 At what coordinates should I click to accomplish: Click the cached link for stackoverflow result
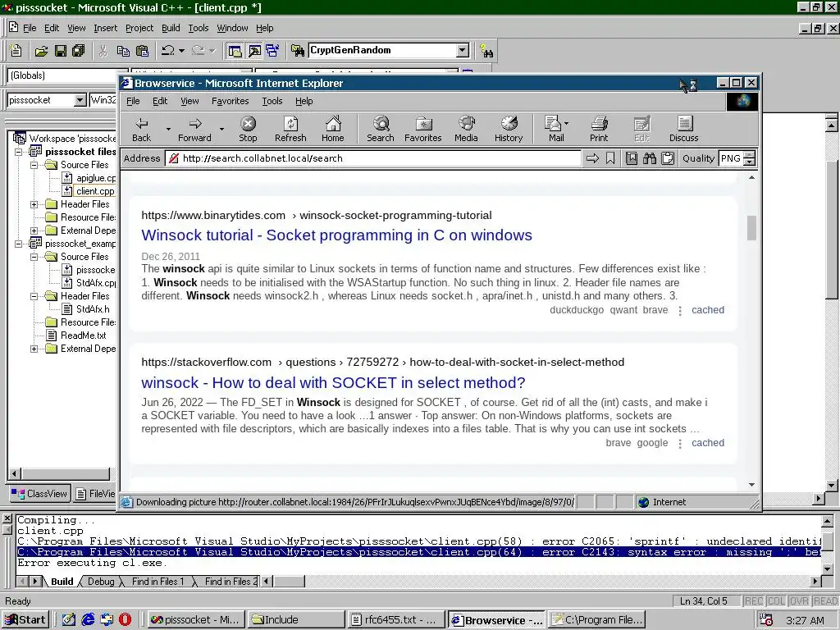coord(708,442)
